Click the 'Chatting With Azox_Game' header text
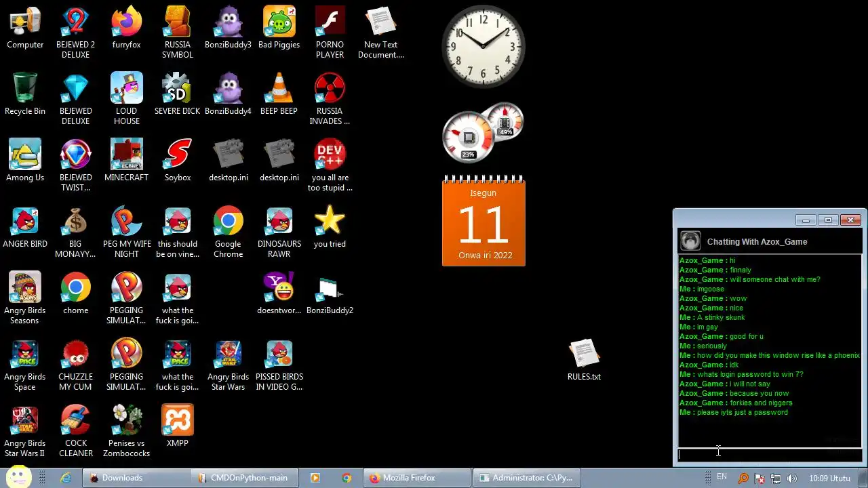This screenshot has width=868, height=488. tap(757, 241)
